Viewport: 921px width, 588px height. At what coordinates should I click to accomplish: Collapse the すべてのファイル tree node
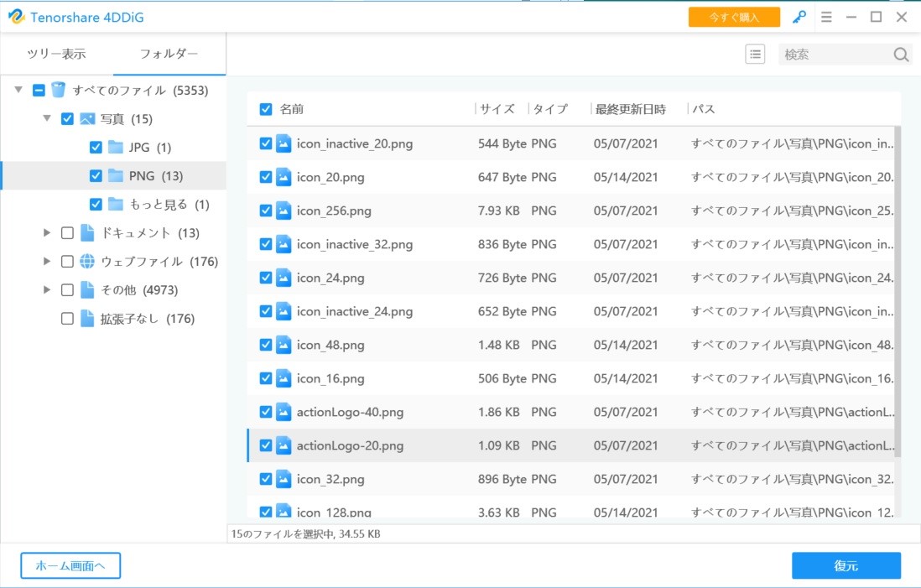18,90
